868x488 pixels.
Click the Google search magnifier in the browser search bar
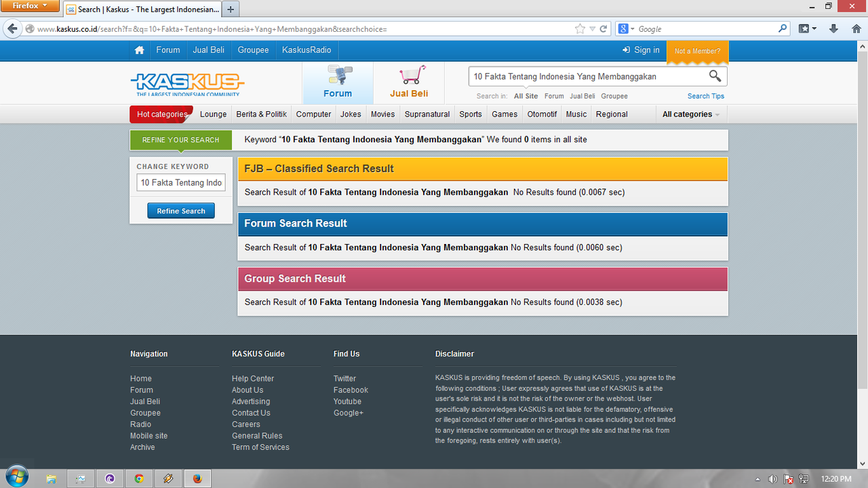[783, 28]
